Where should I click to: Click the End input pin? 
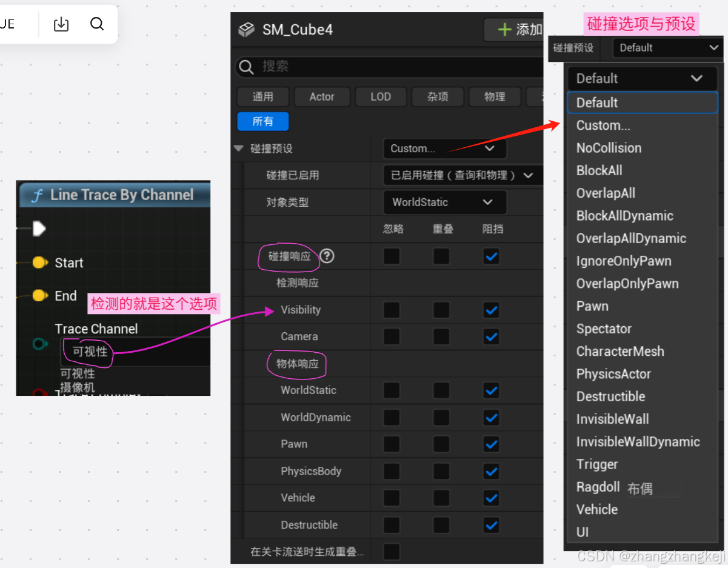point(39,295)
